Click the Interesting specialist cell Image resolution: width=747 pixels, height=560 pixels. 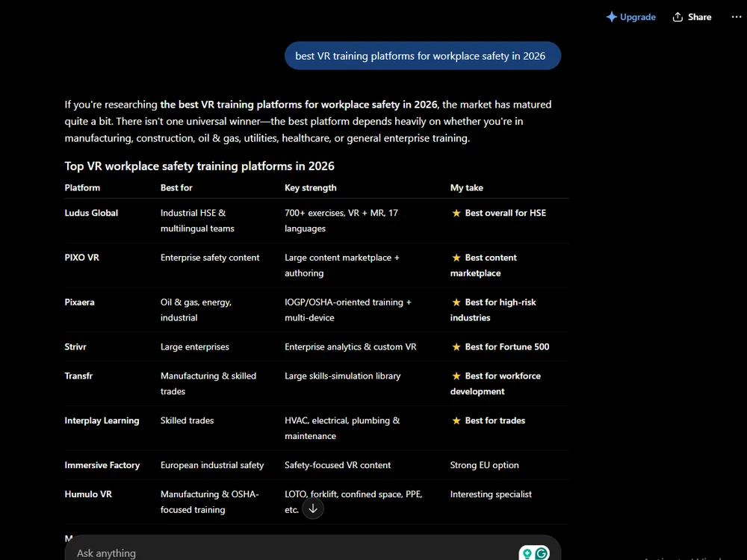click(492, 494)
